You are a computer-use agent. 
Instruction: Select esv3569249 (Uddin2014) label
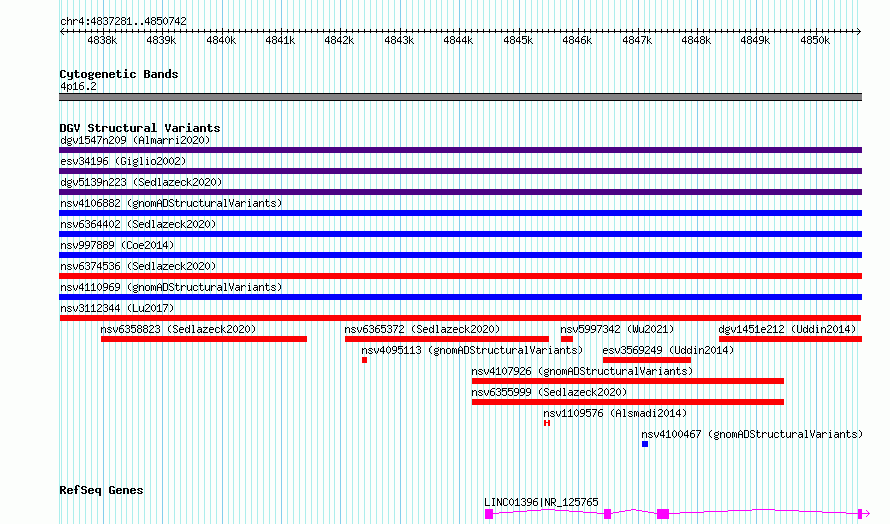coord(668,350)
